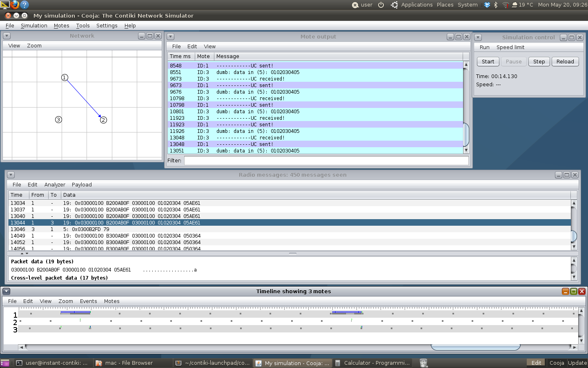Open the Radio messages window menu arrow
This screenshot has height=368, width=588.
pos(11,175)
